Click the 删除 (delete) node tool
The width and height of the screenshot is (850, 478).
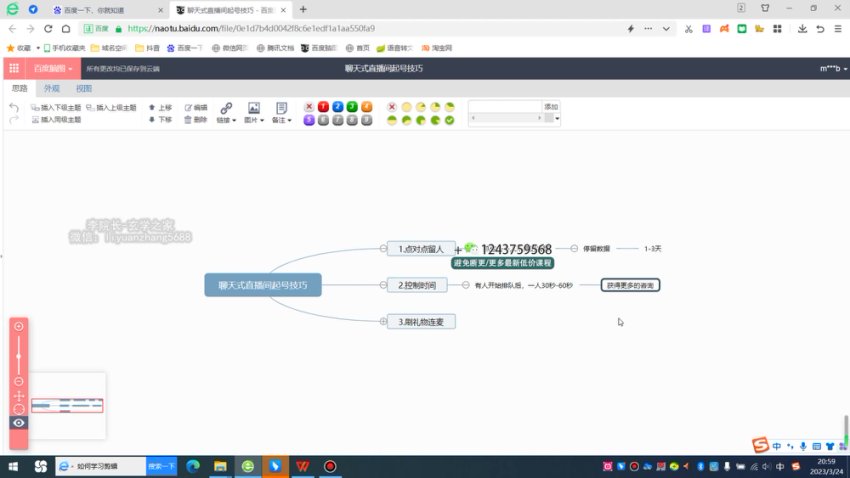[195, 119]
